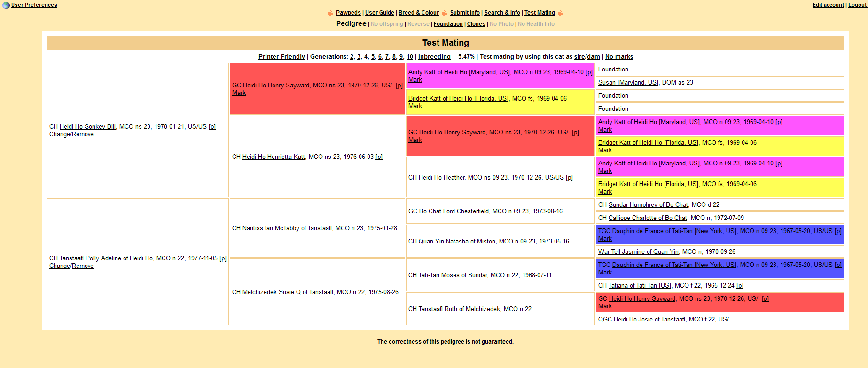The height and width of the screenshot is (368, 868).
Task: Click paw icon right of Breed & Colour
Action: click(444, 13)
